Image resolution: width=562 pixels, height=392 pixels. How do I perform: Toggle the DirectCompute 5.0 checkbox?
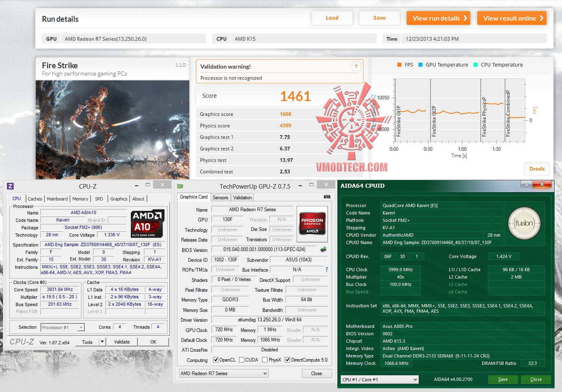[x=287, y=360]
